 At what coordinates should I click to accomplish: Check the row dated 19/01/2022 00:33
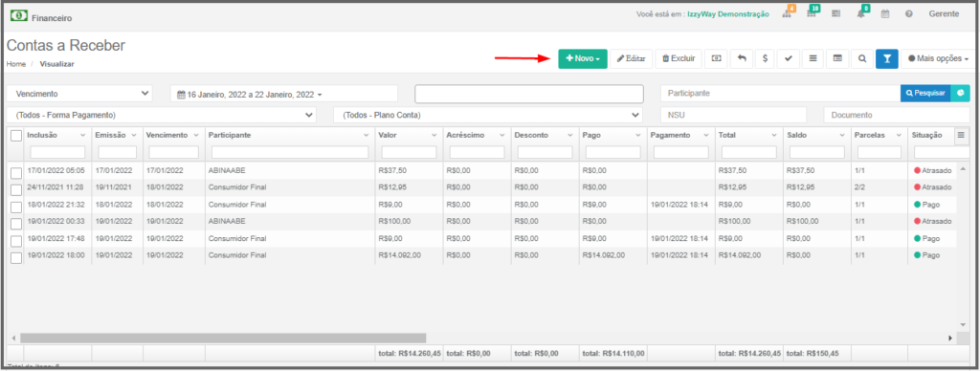pyautogui.click(x=15, y=224)
